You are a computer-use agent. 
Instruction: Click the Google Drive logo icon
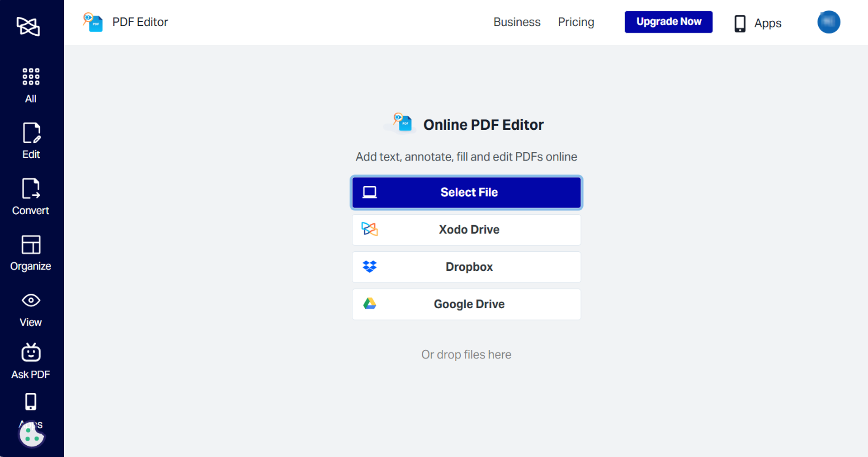pyautogui.click(x=370, y=304)
